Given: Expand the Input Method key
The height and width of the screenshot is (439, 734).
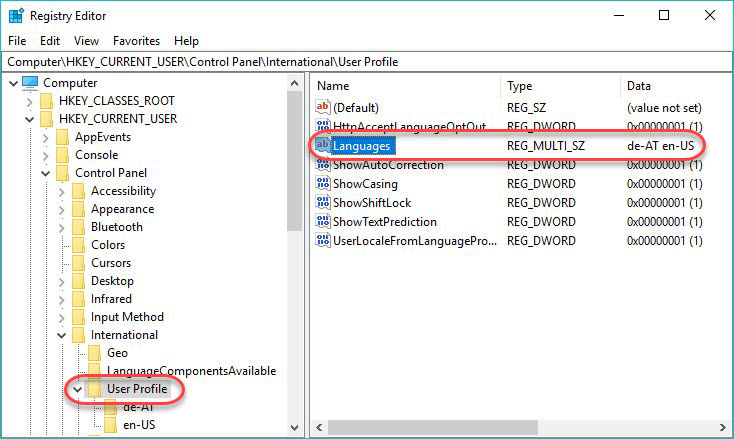Looking at the screenshot, I should click(x=61, y=318).
